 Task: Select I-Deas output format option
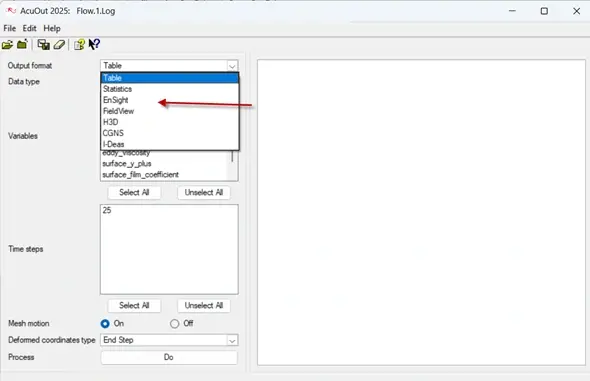coord(170,144)
